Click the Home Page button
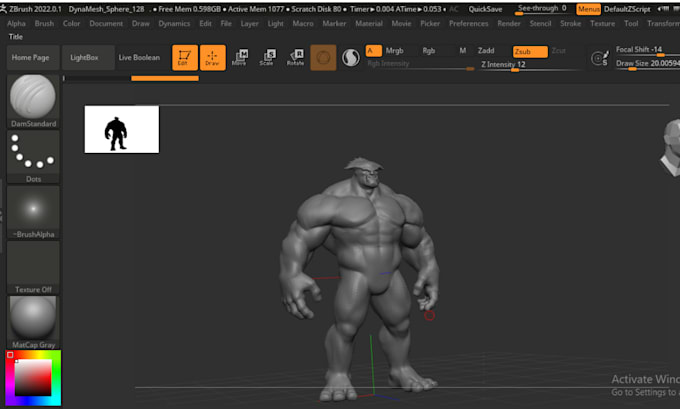This screenshot has width=680, height=409. pyautogui.click(x=33, y=57)
